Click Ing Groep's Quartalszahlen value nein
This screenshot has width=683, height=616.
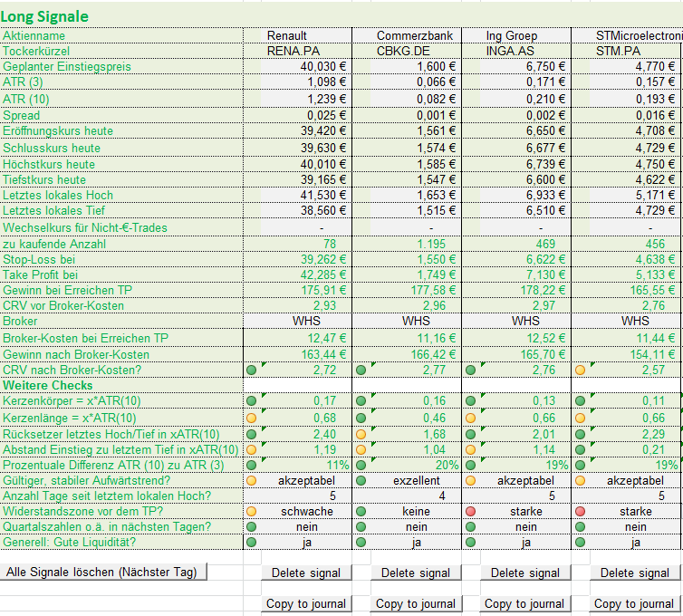tap(525, 526)
